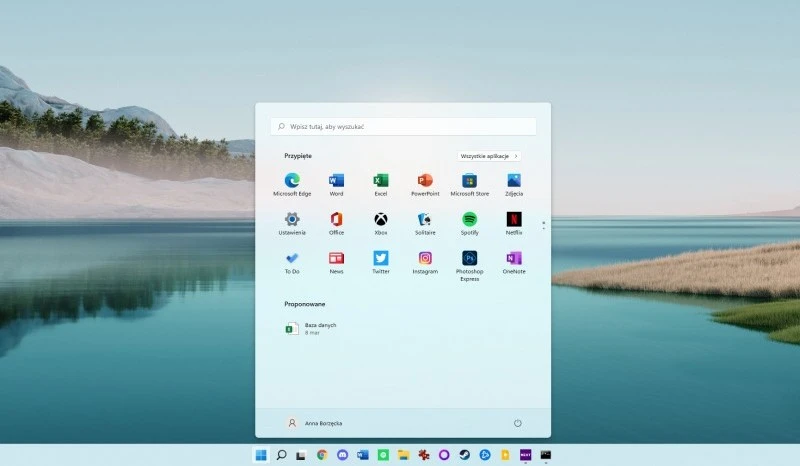Open File Explorer from the taskbar
The height and width of the screenshot is (466, 800).
(404, 455)
